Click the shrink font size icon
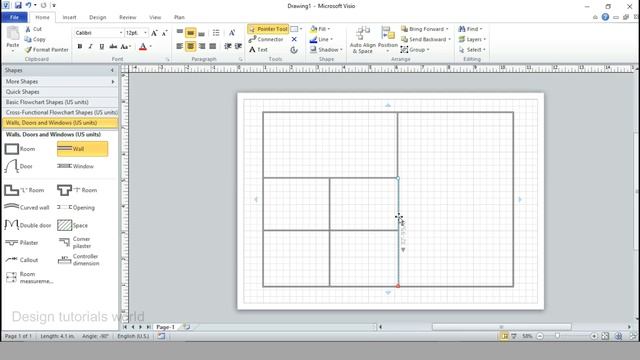640x360 pixels. tap(164, 33)
